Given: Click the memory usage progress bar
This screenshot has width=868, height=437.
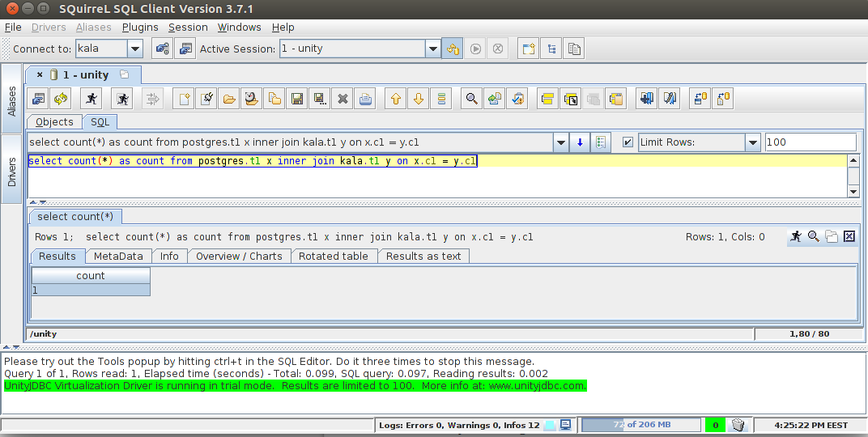Looking at the screenshot, I should [x=640, y=425].
